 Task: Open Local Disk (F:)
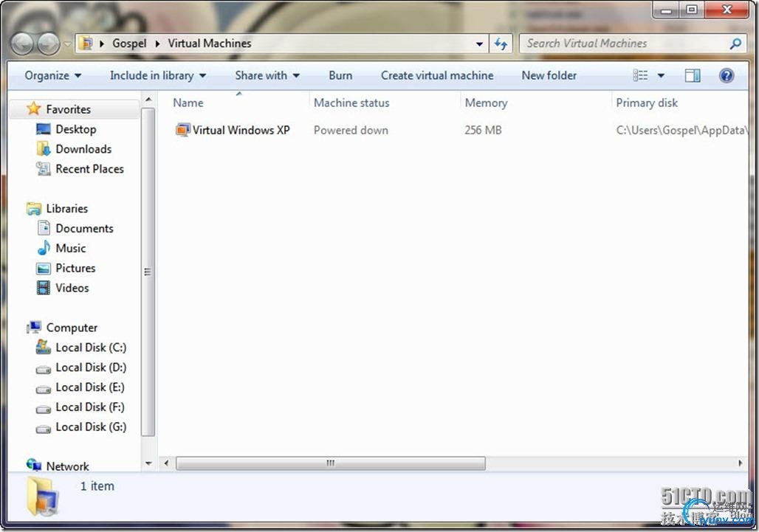tap(90, 407)
